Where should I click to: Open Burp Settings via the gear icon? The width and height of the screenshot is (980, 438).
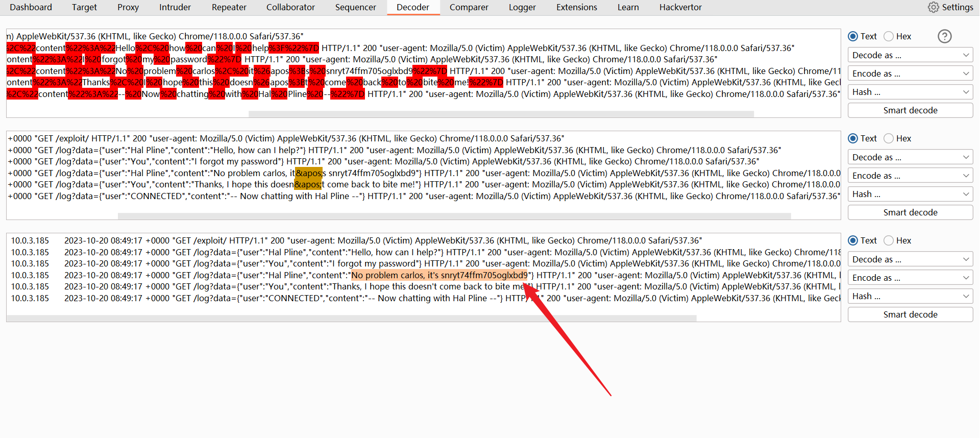tap(933, 7)
